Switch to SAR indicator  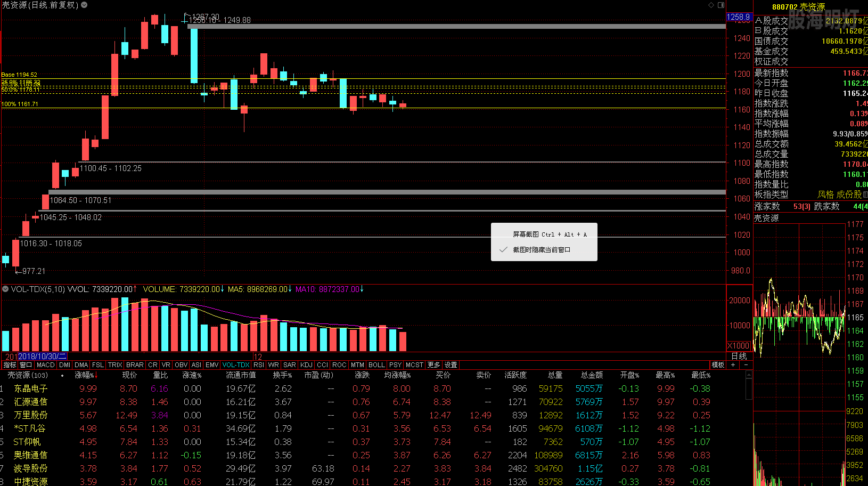(x=290, y=365)
